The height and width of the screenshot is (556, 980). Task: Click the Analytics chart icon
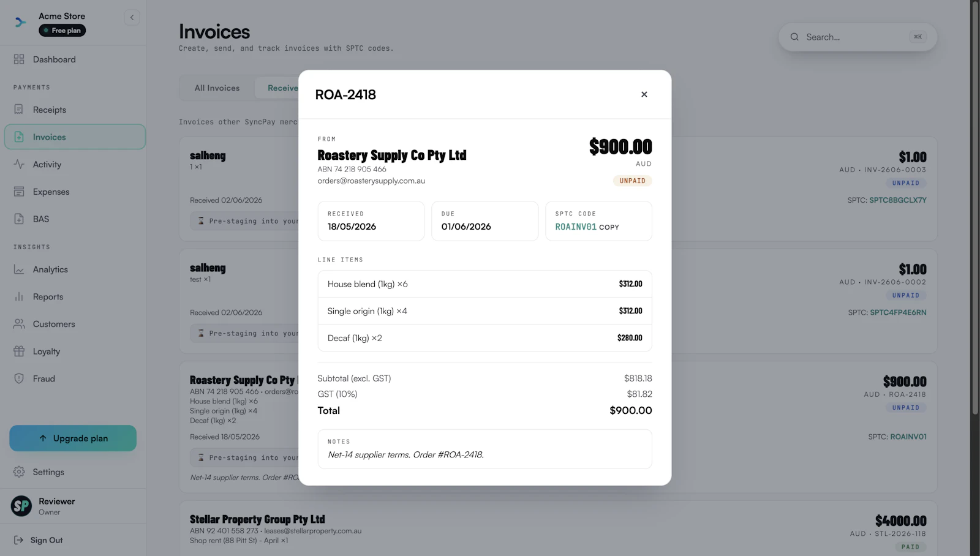[x=19, y=269]
